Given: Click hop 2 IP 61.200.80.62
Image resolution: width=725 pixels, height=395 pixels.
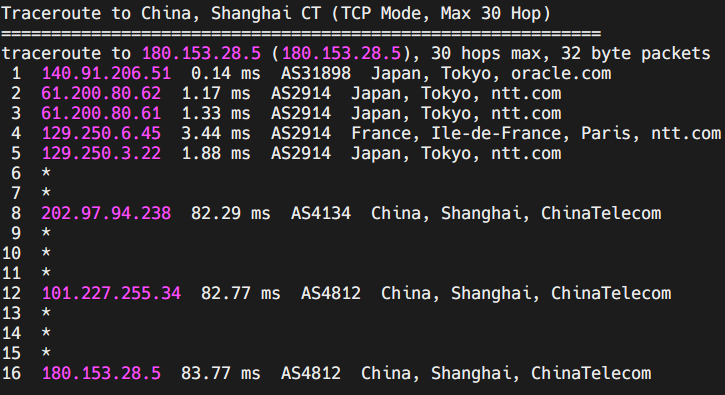Looking at the screenshot, I should click(101, 93).
